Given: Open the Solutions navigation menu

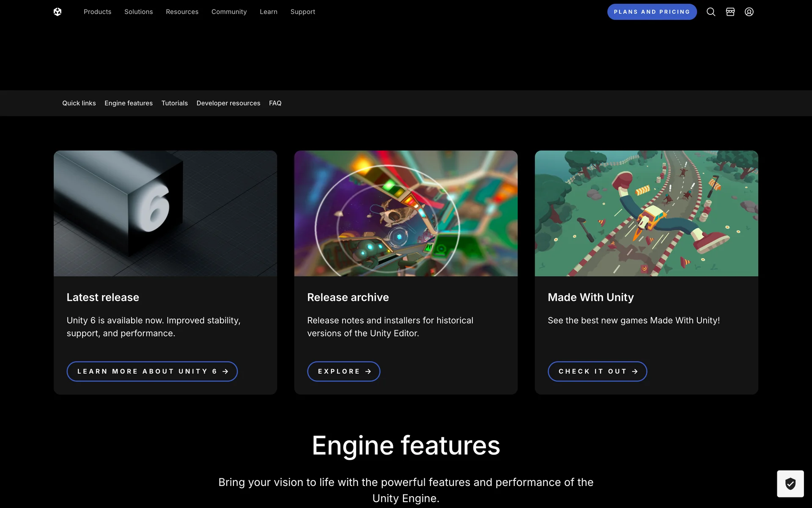Looking at the screenshot, I should pyautogui.click(x=138, y=12).
